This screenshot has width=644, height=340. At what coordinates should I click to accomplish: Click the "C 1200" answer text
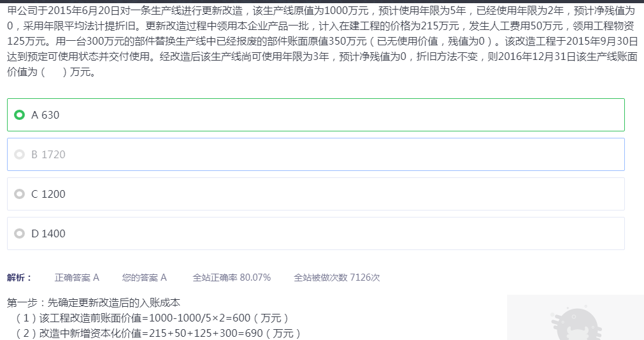[x=48, y=194]
